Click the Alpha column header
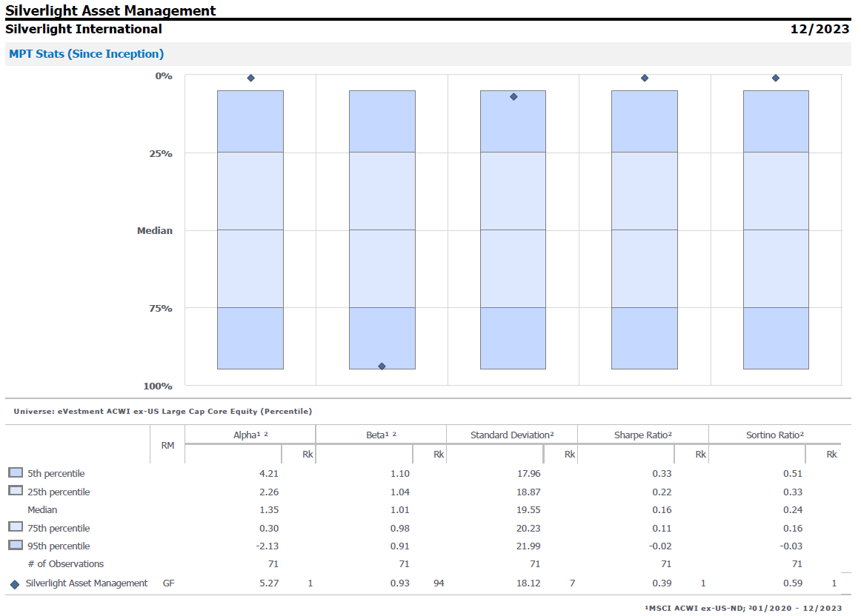Screen dimensions: 861x616 [x=250, y=435]
